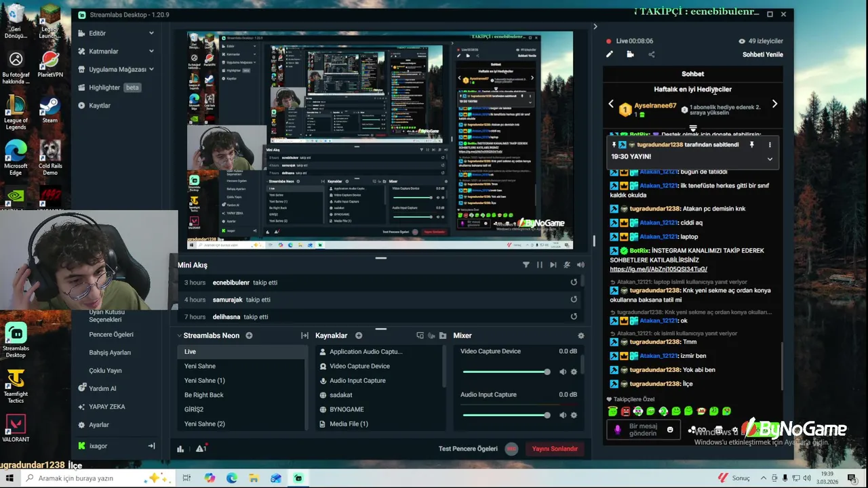Viewport: 868px width, 488px height.
Task: Open Ayarlar settings in sidebar
Action: click(x=99, y=425)
